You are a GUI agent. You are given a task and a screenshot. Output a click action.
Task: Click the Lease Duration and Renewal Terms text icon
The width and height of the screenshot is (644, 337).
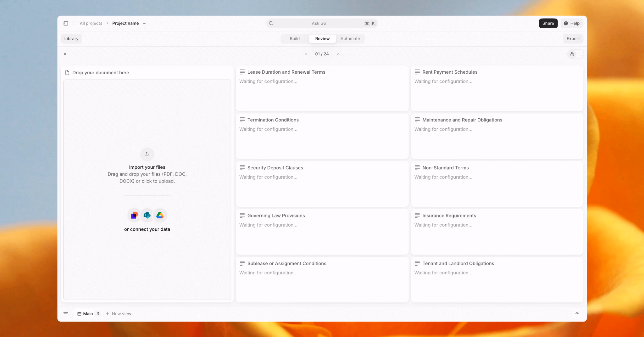[x=242, y=72]
